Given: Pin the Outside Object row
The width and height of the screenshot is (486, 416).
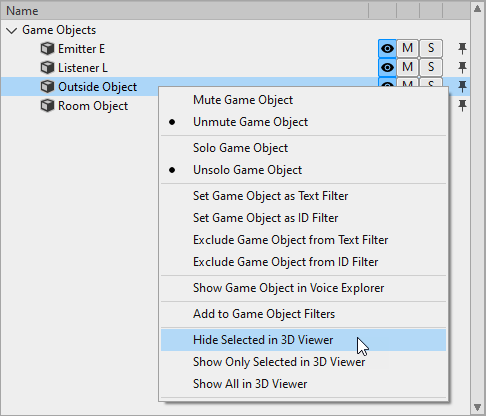Looking at the screenshot, I should [x=462, y=87].
